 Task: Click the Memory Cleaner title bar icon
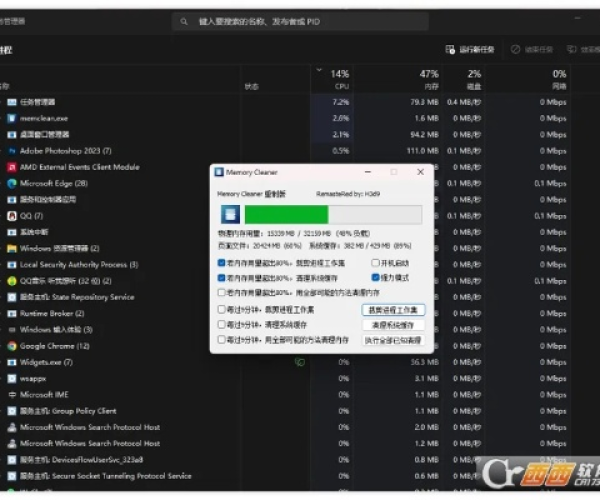pos(219,172)
